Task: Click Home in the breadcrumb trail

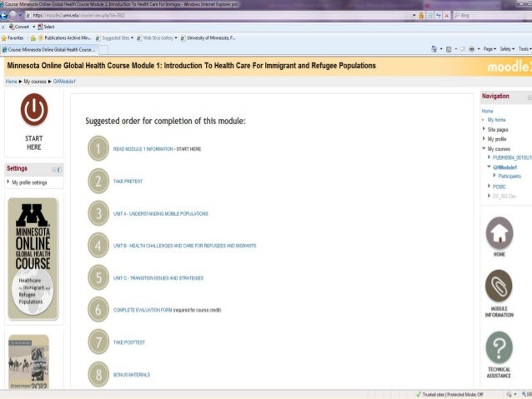Action: tap(11, 82)
